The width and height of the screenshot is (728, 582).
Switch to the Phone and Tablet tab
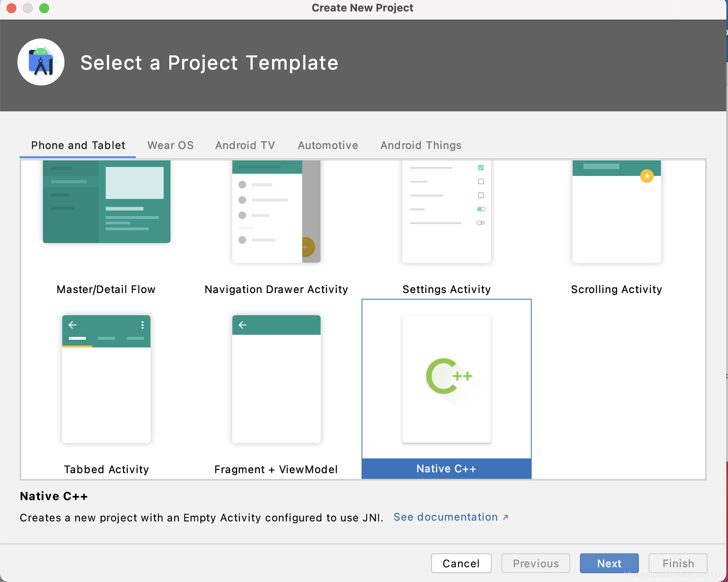pyautogui.click(x=78, y=145)
